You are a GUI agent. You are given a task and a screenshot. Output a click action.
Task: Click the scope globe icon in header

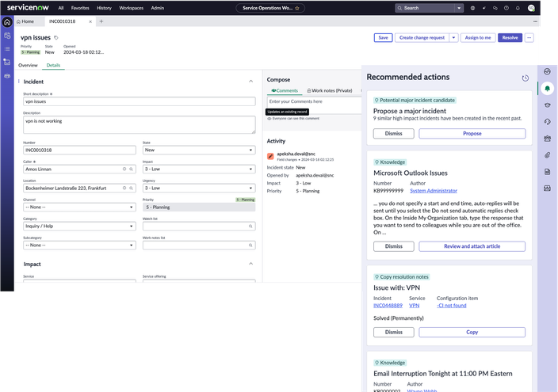coord(472,8)
